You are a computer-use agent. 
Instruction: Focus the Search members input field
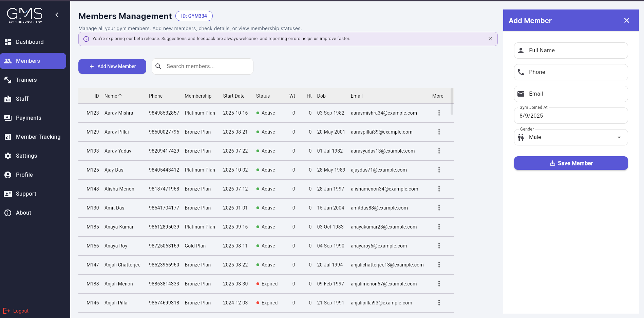pyautogui.click(x=207, y=66)
